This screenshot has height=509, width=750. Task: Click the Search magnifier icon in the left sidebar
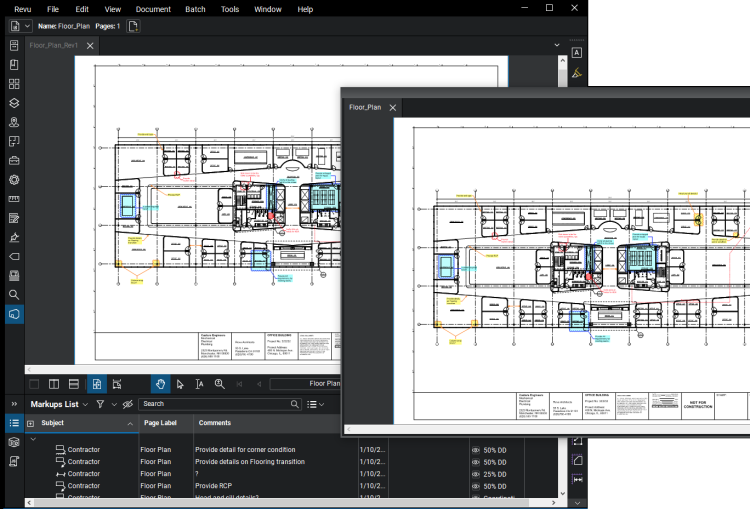click(x=14, y=295)
